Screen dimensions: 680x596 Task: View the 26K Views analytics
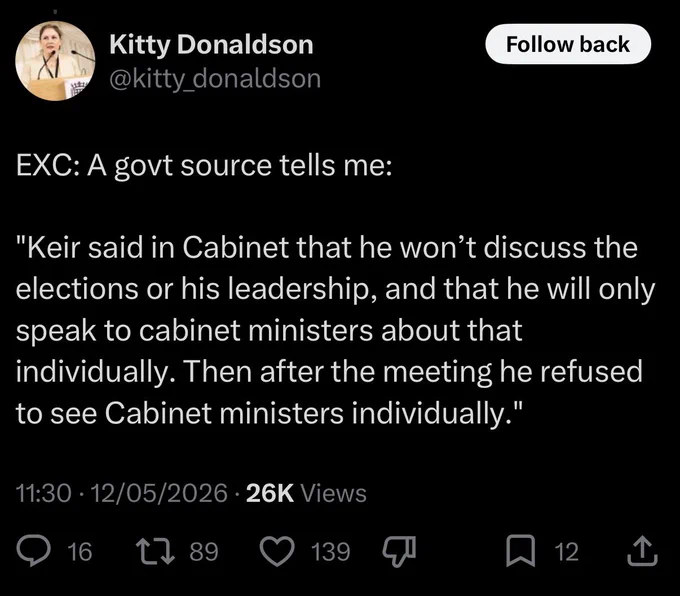306,494
